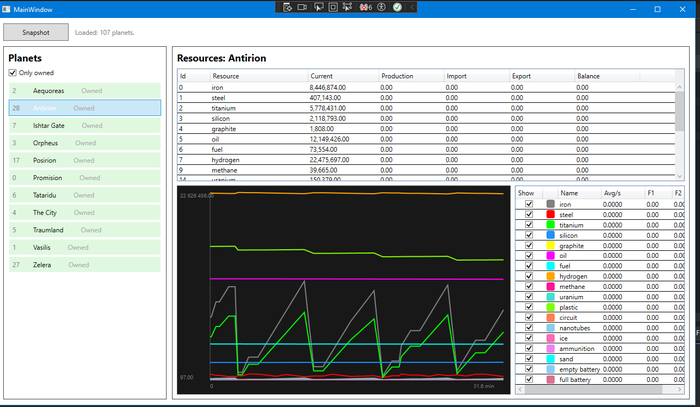Sort resources by Id column header
The width and height of the screenshot is (700, 407).
tap(194, 76)
